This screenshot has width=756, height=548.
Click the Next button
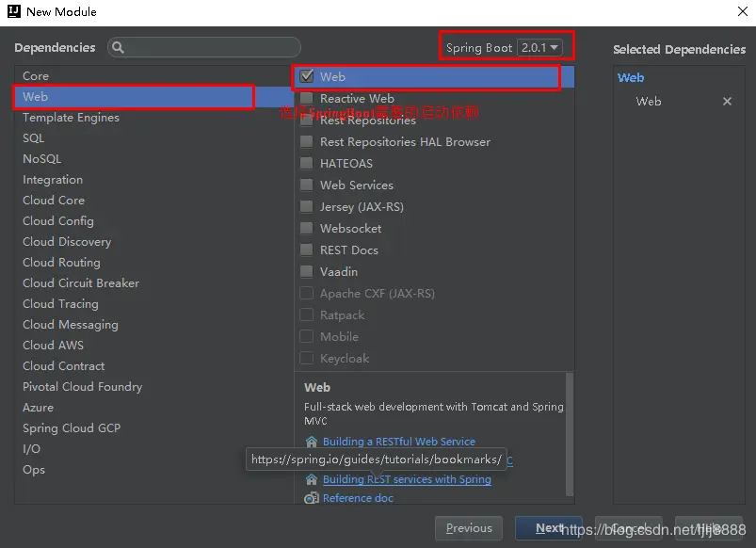click(x=548, y=528)
